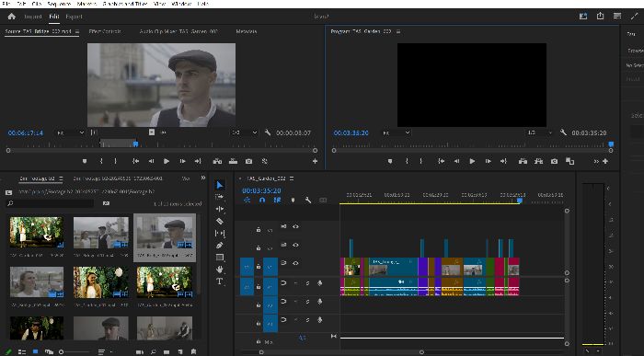The width and height of the screenshot is (644, 356).
Task: Open the Markers menu
Action: point(87,4)
